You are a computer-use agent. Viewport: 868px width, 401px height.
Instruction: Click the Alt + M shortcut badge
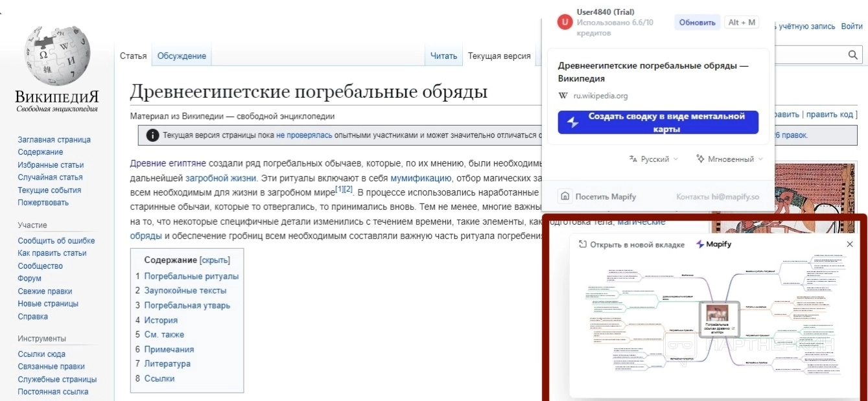(742, 22)
